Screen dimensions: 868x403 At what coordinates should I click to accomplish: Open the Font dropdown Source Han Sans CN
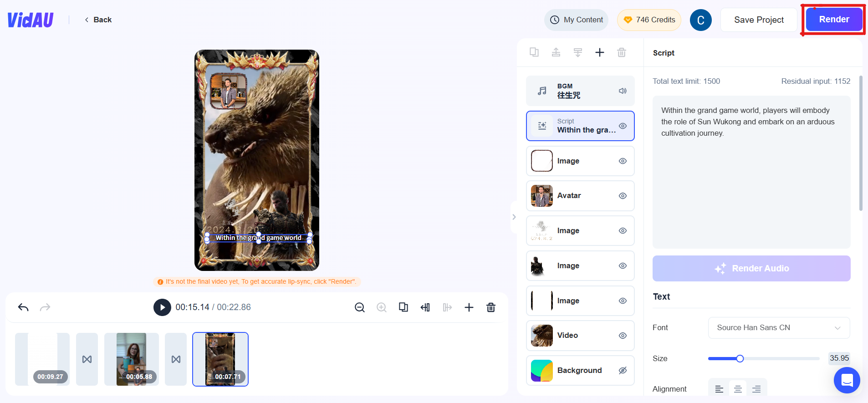(779, 328)
